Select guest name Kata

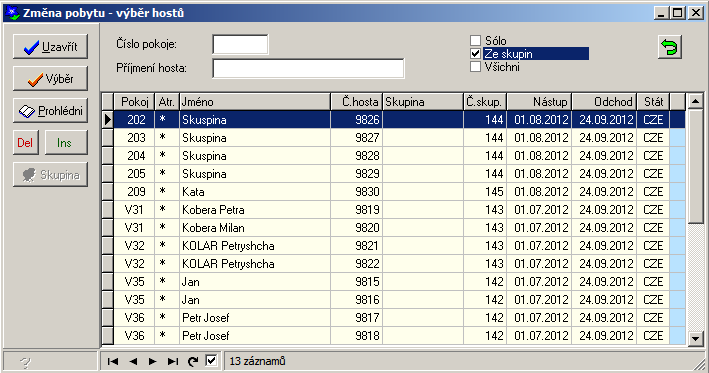coord(255,192)
